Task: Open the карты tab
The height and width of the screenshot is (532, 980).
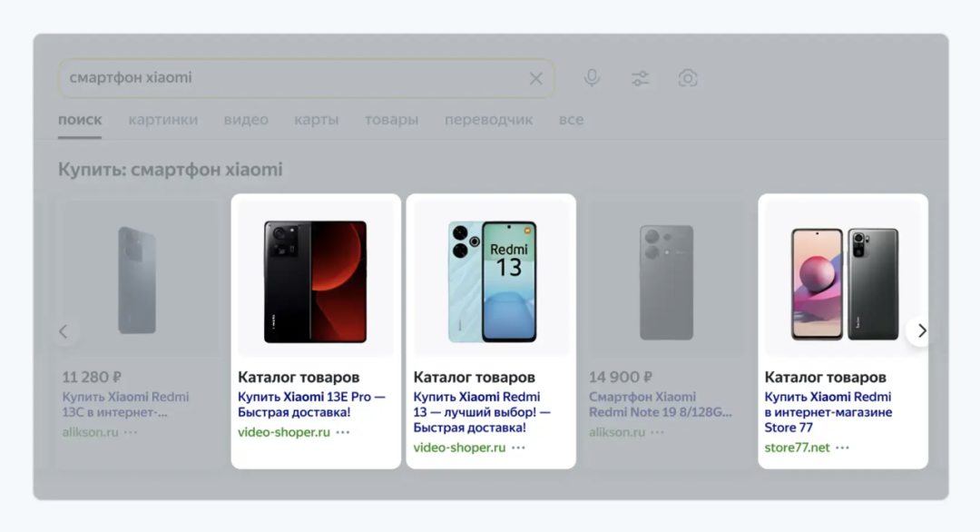Action: [317, 119]
